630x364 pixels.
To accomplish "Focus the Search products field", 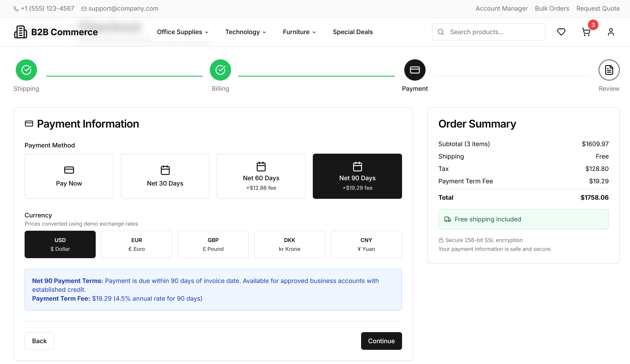I will pyautogui.click(x=492, y=32).
